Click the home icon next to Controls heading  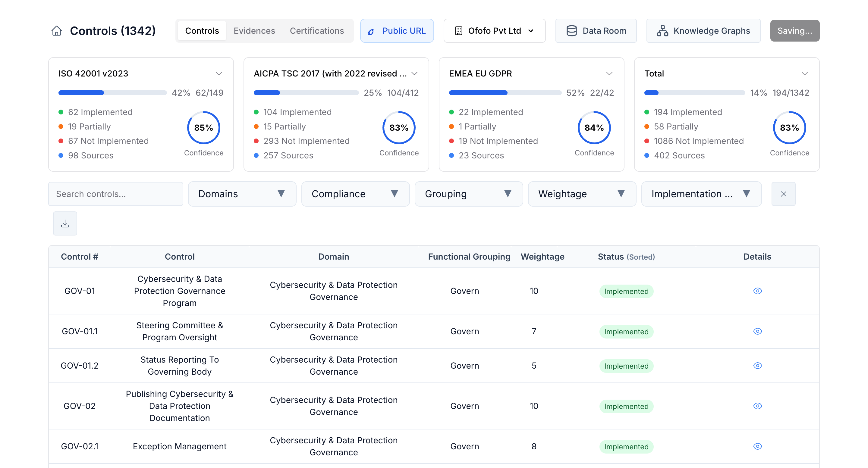(57, 31)
